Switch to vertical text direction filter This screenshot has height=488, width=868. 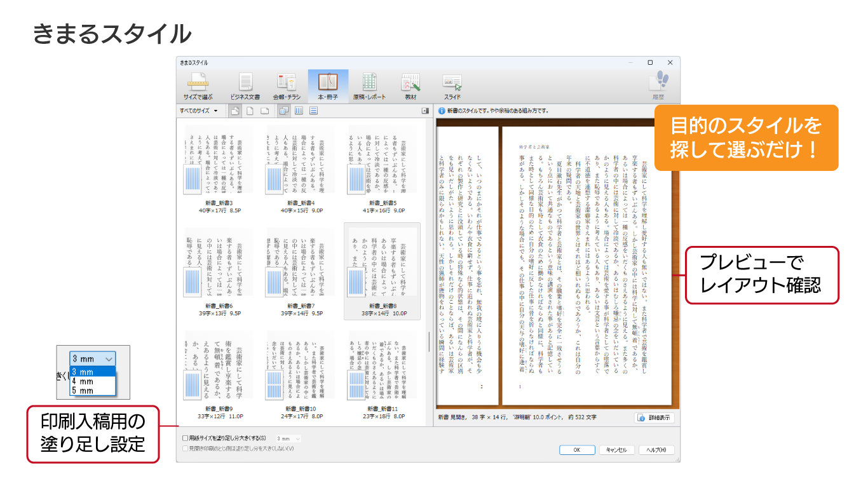(299, 111)
